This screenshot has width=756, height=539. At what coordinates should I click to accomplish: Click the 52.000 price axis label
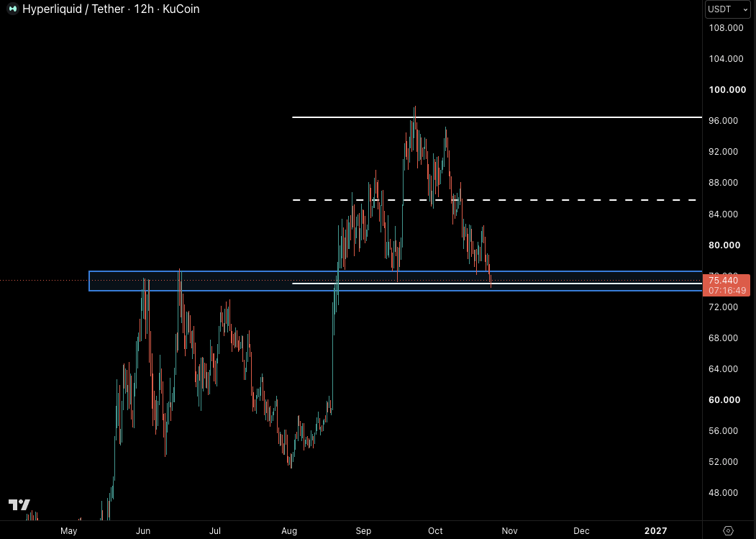(723, 462)
